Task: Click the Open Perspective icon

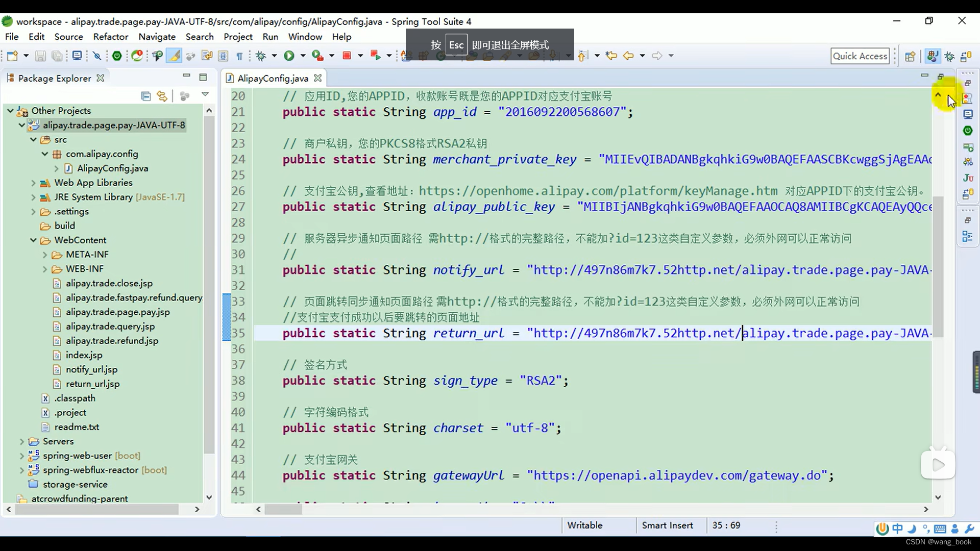Action: [910, 56]
